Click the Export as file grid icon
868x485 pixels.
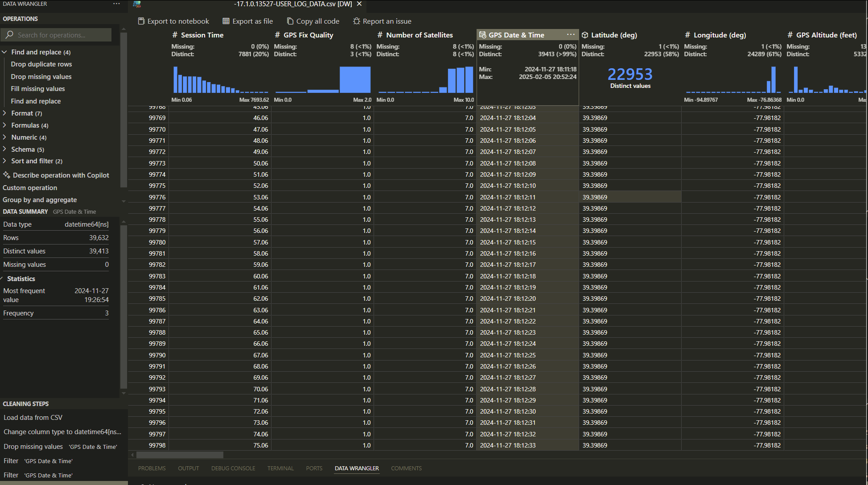tap(226, 21)
